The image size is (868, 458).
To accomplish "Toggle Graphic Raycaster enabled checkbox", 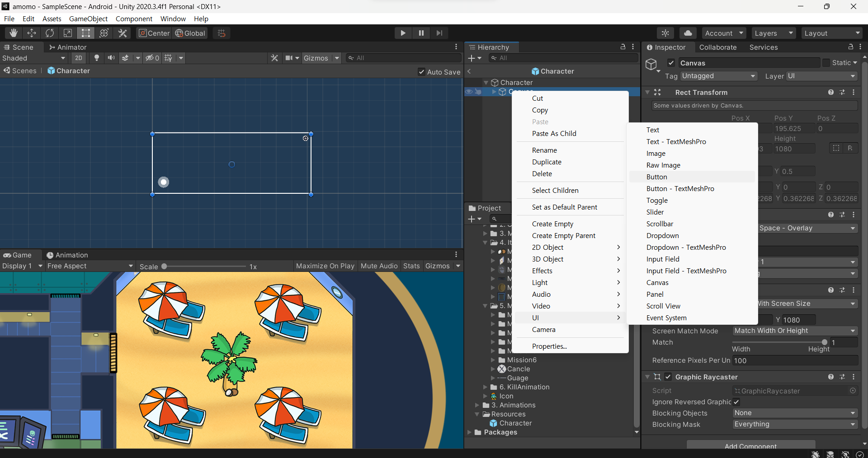I will [668, 377].
